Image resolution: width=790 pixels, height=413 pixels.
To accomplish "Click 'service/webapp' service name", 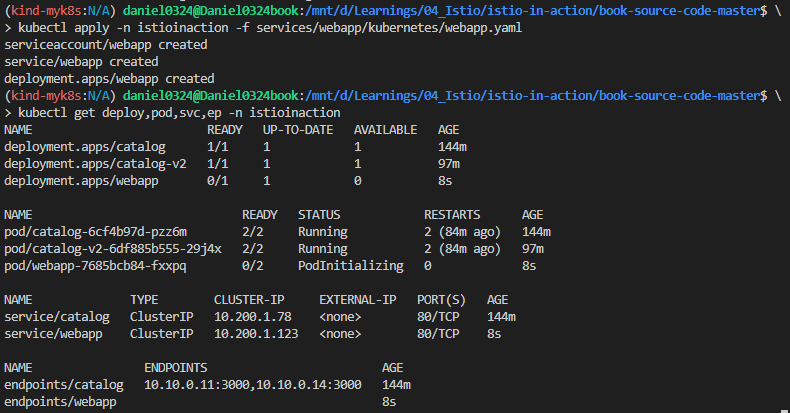I will [x=53, y=334].
